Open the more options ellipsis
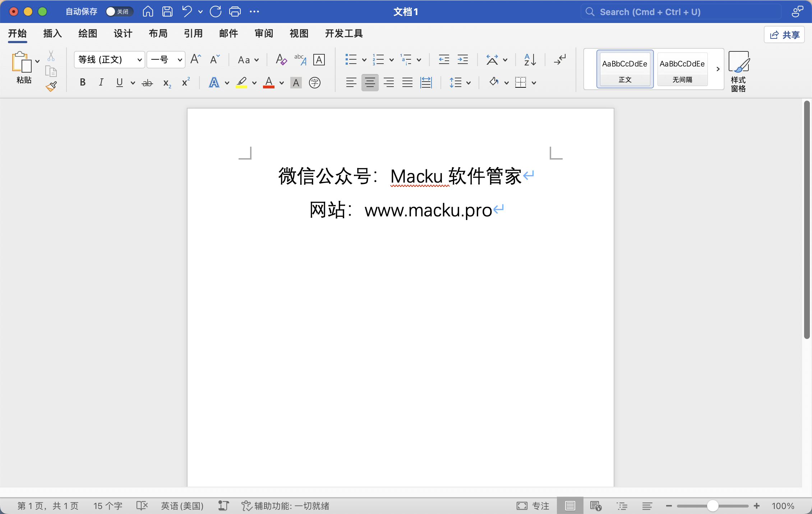This screenshot has height=514, width=812. click(x=254, y=12)
